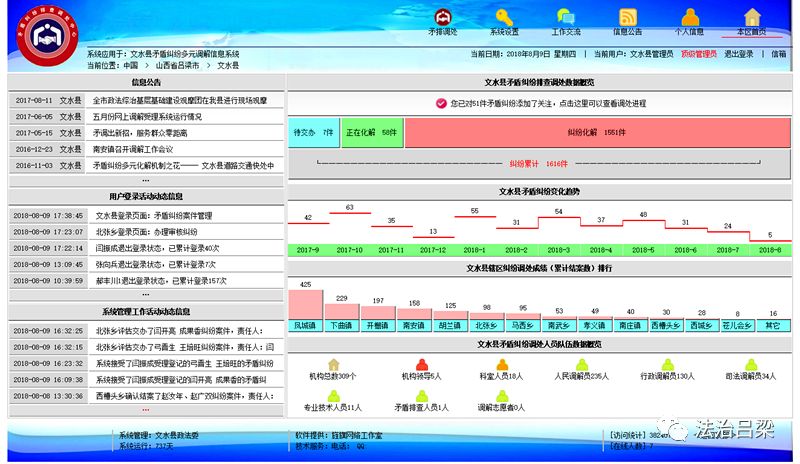Image resolution: width=800 pixels, height=464 pixels.
Task: Open 工作交流 chat bubble icon
Action: point(566,17)
